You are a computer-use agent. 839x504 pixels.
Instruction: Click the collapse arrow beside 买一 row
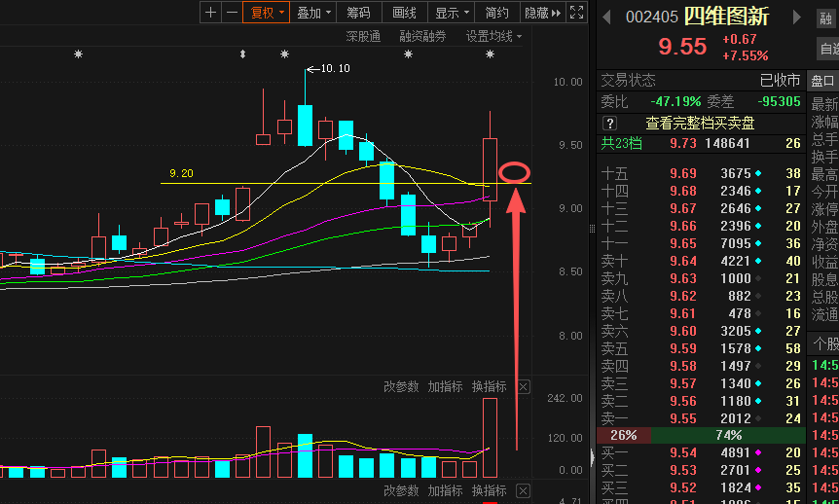pyautogui.click(x=592, y=458)
